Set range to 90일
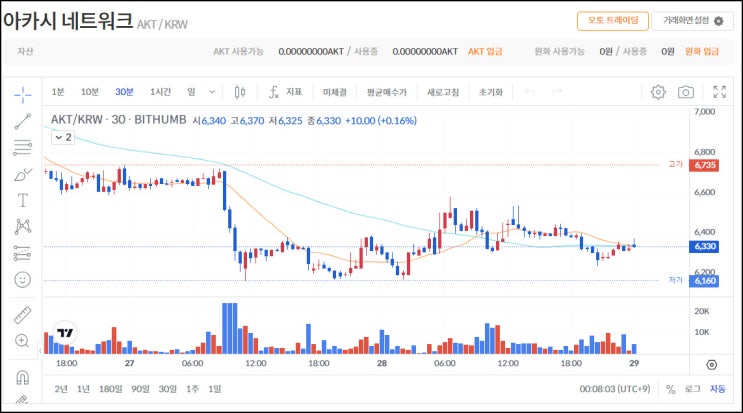 (140, 389)
